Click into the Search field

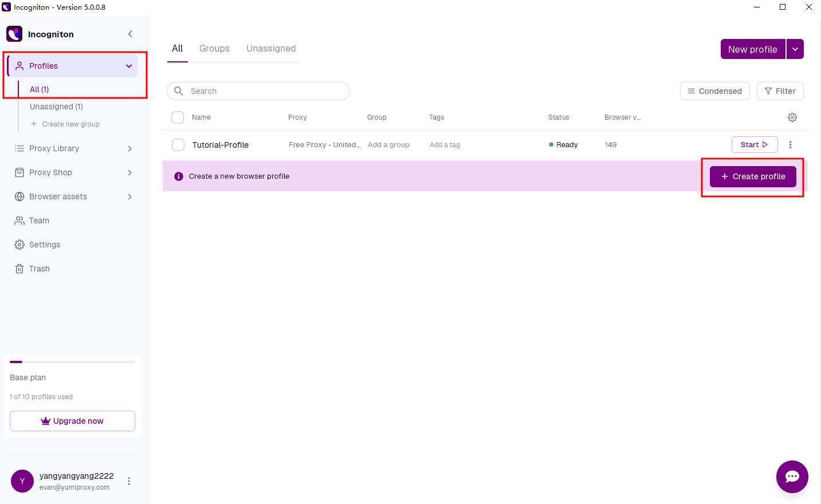point(258,91)
